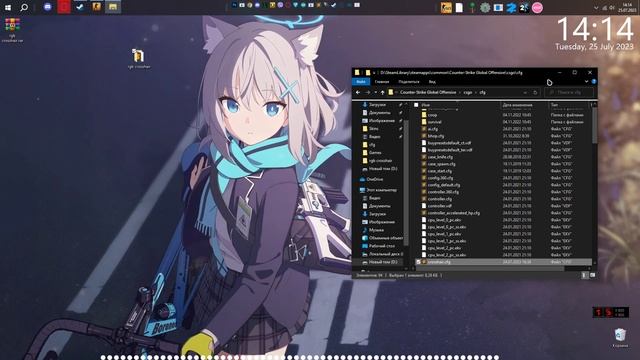The image size is (640, 360).
Task: Open the red app icon in taskbar
Action: tap(64, 7)
